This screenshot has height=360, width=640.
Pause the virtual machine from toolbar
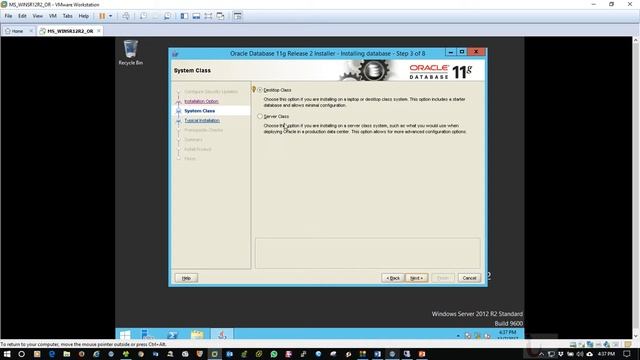click(102, 16)
